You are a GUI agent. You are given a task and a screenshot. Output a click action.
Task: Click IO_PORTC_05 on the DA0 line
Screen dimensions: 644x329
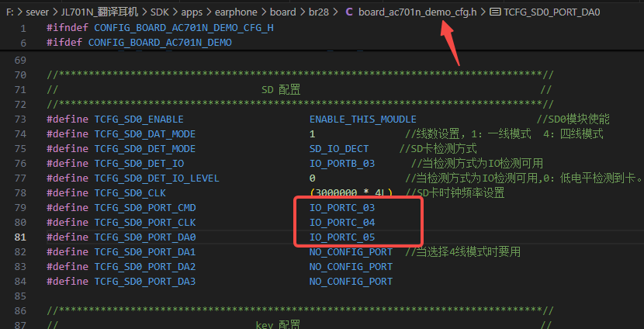click(x=342, y=237)
